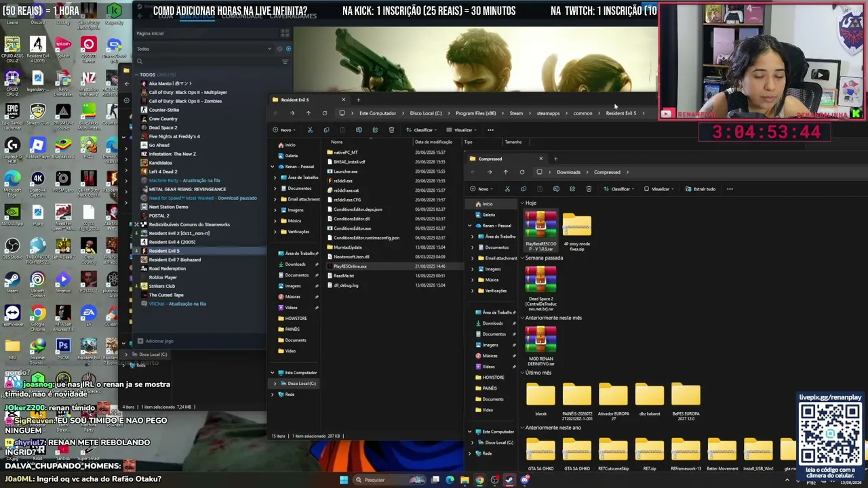Sort files by the Nome column header
This screenshot has width=868, height=488.
coord(337,142)
